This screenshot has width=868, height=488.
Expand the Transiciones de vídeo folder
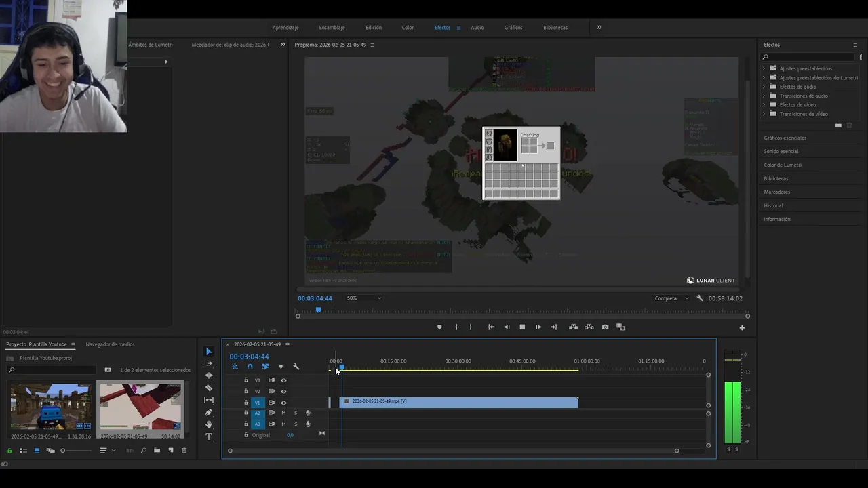pos(764,114)
